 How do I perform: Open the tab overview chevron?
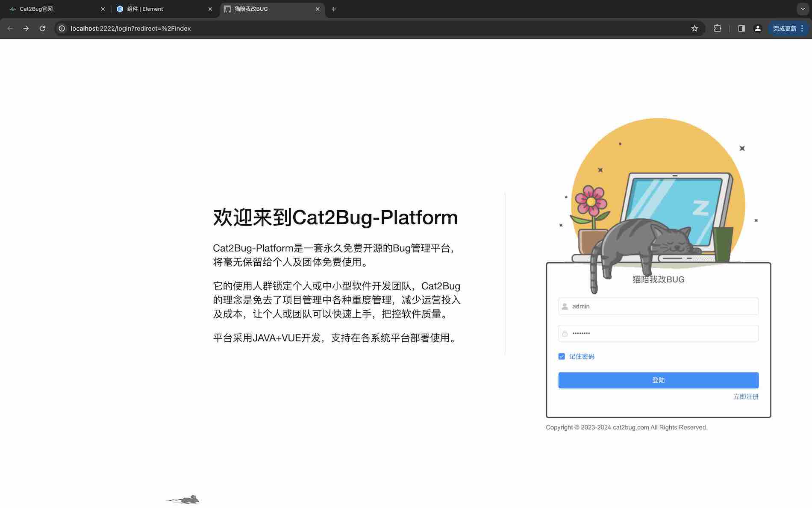[802, 9]
